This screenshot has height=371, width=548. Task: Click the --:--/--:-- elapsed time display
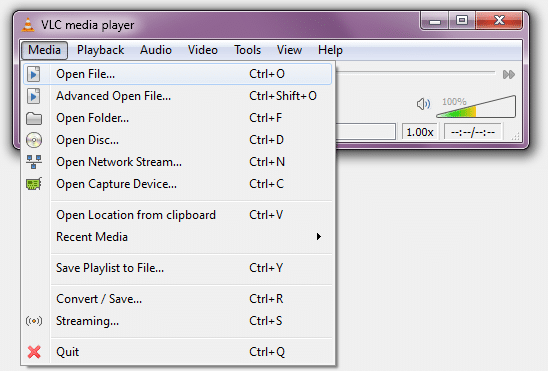pos(473,132)
